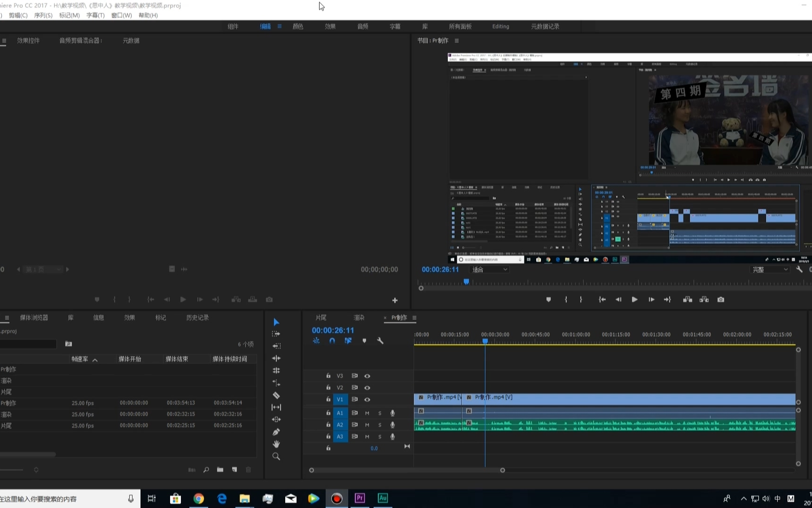The width and height of the screenshot is (812, 508).
Task: Step back one frame in program monitor
Action: [618, 300]
